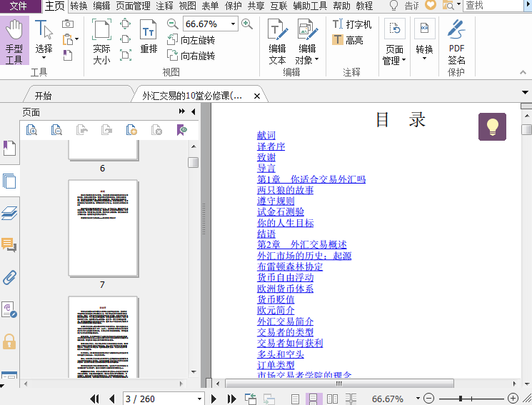Open the status bar zoom percentage dropdown
Image resolution: width=532 pixels, height=405 pixels.
pos(418,398)
